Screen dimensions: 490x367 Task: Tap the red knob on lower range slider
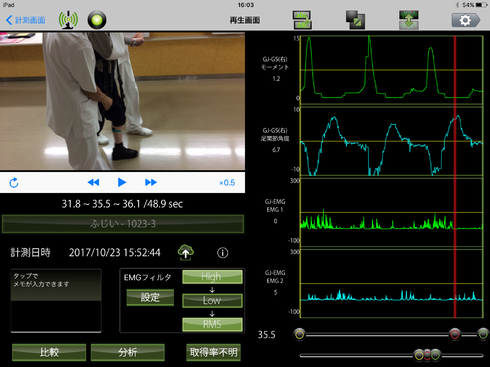tap(427, 355)
